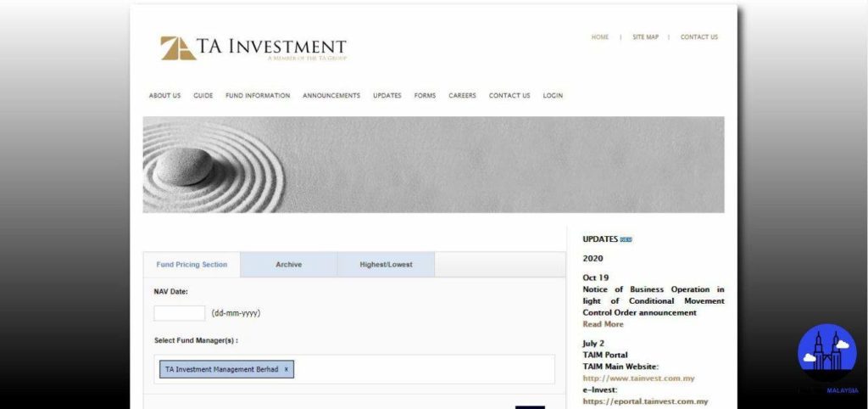868x409 pixels.
Task: Click the TA Investment logo
Action: [253, 48]
